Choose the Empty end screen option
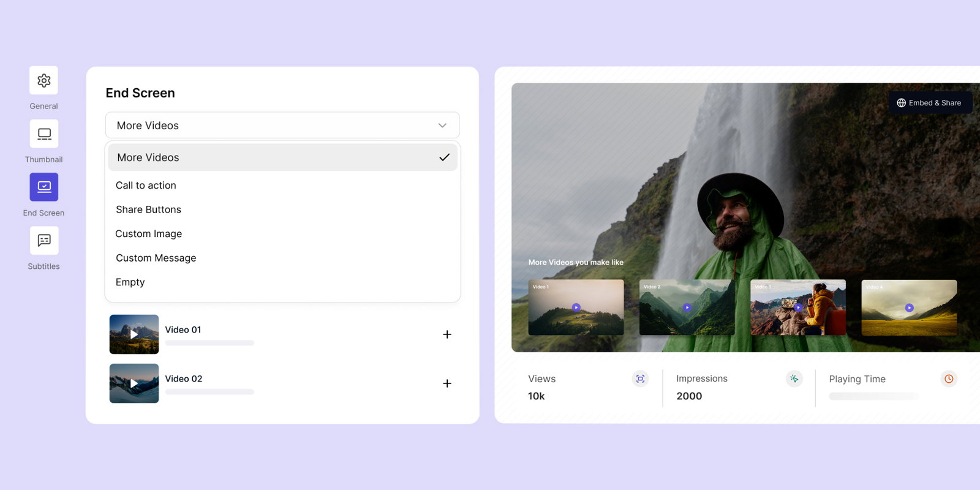This screenshot has width=980, height=490. coord(130,282)
